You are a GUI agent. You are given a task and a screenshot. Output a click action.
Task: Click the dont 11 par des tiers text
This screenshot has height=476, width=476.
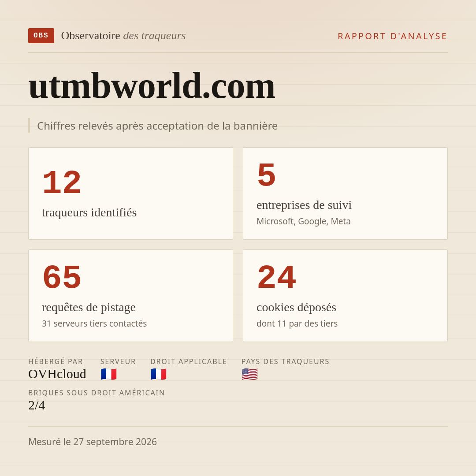coord(297,324)
